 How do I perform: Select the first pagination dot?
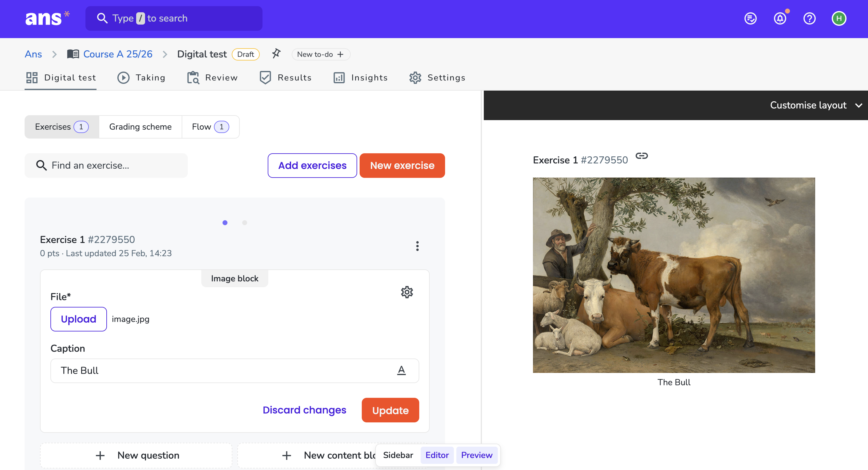point(225,222)
